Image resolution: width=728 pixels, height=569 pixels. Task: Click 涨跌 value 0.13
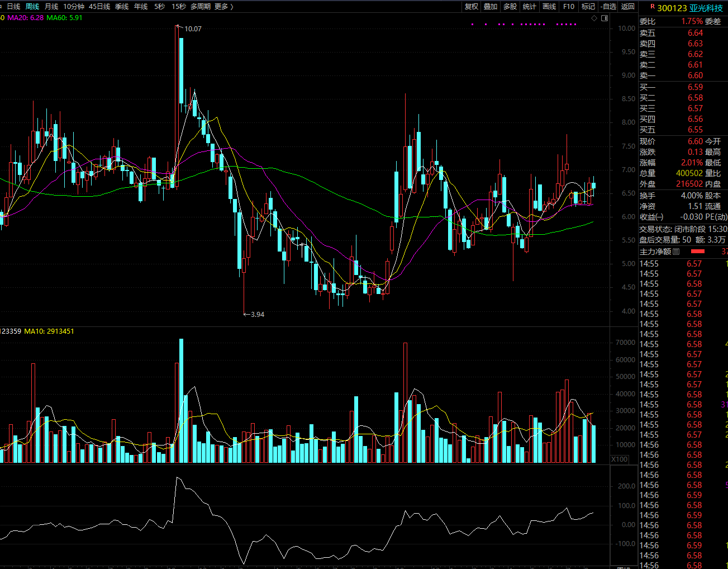[695, 152]
